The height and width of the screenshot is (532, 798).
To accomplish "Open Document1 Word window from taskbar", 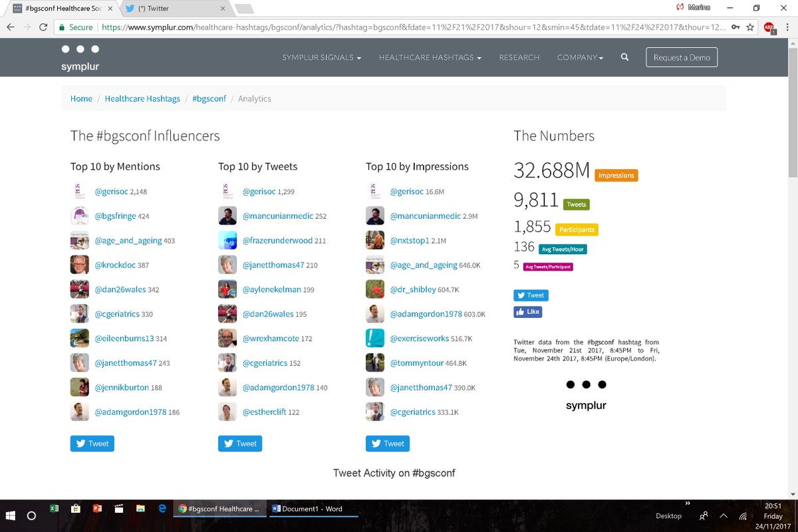I will [x=314, y=509].
